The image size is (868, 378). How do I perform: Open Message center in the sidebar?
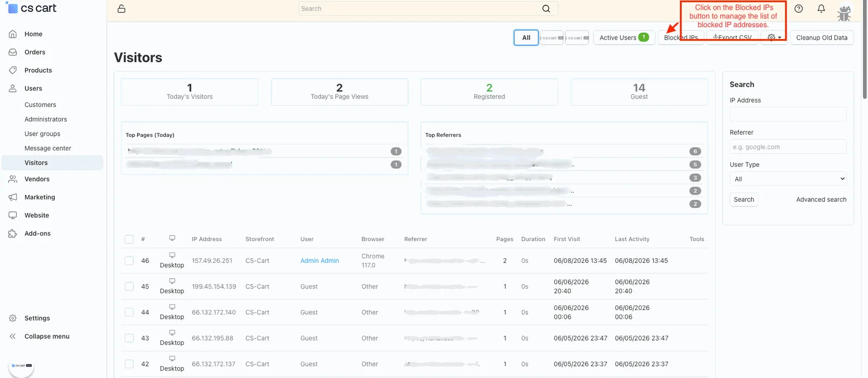(48, 148)
